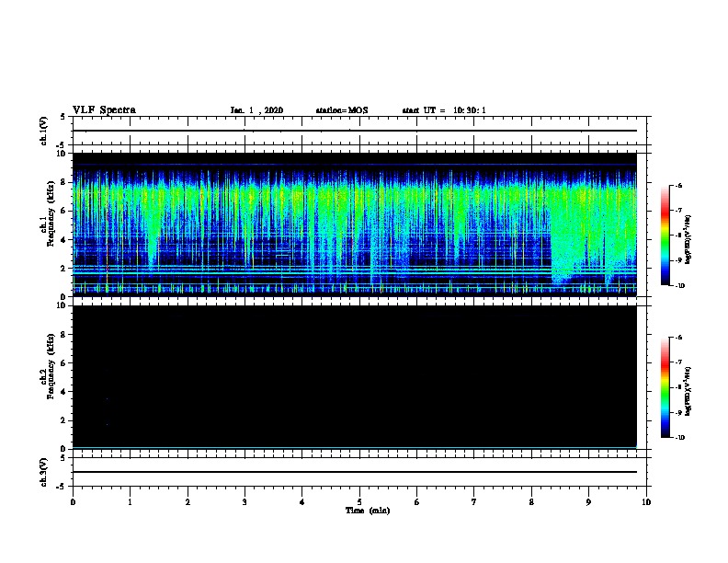The image size is (728, 563).
Task: Click Time axis tick label "7"
Action: point(474,501)
